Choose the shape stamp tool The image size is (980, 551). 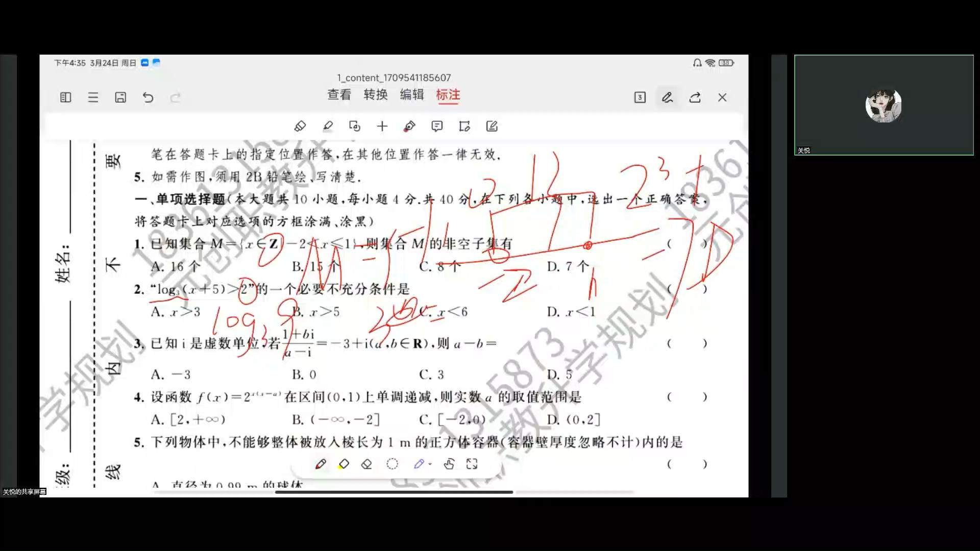click(x=355, y=126)
